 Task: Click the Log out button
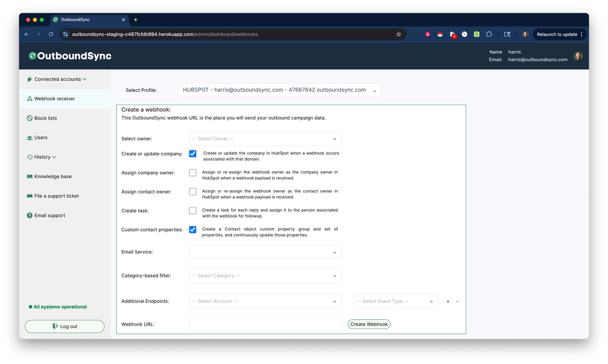click(65, 326)
